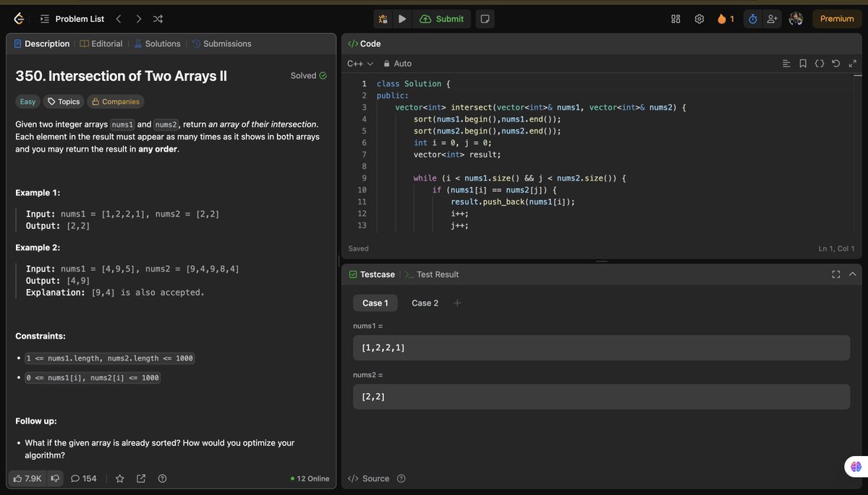
Task: Open the notes sticky icon
Action: coord(485,19)
